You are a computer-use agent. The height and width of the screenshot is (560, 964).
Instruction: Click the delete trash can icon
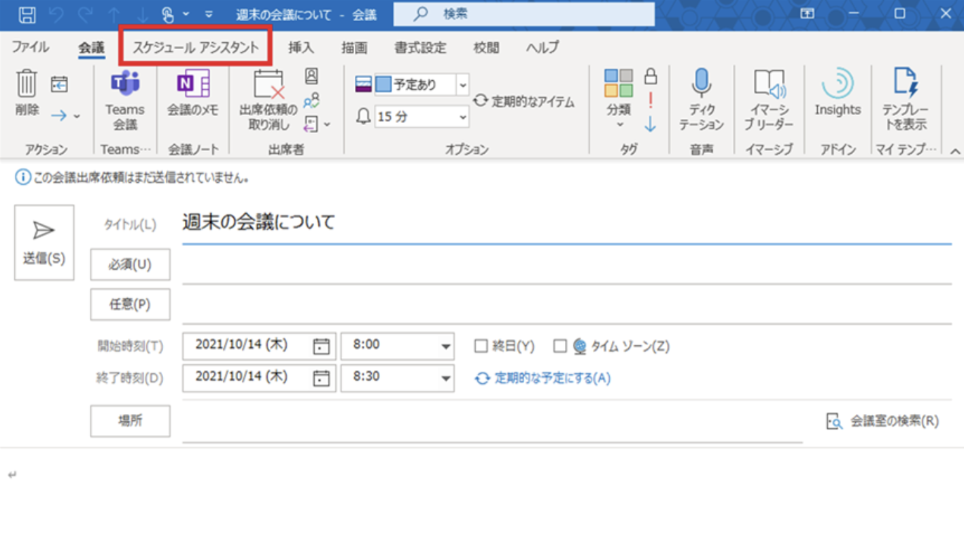click(27, 84)
